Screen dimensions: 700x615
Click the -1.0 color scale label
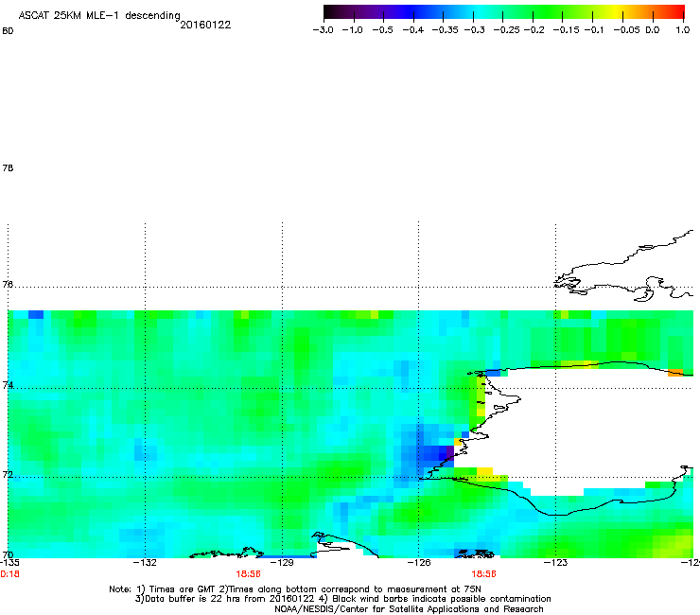tap(352, 30)
